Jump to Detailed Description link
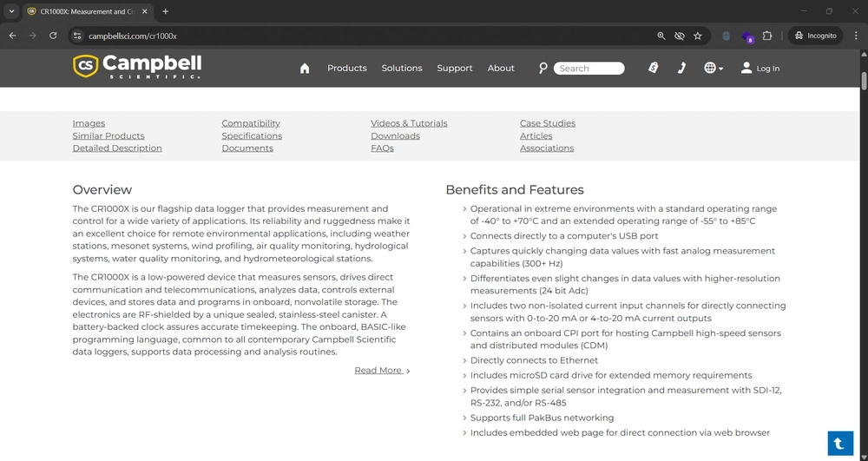This screenshot has height=461, width=868. coord(117,148)
